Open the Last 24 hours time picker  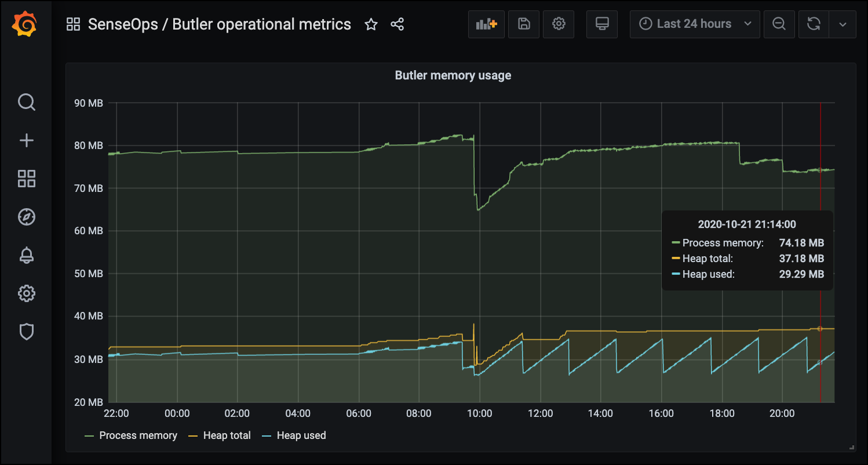pos(694,24)
